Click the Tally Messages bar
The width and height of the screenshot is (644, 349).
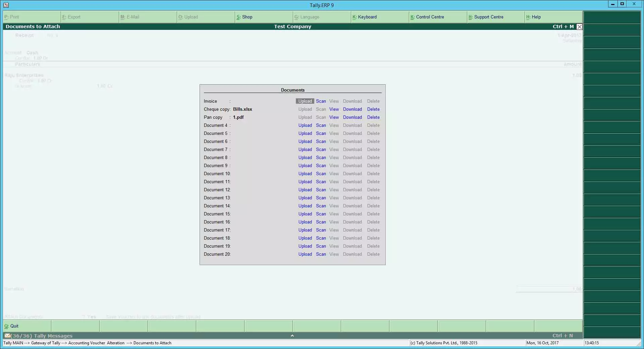(292, 336)
